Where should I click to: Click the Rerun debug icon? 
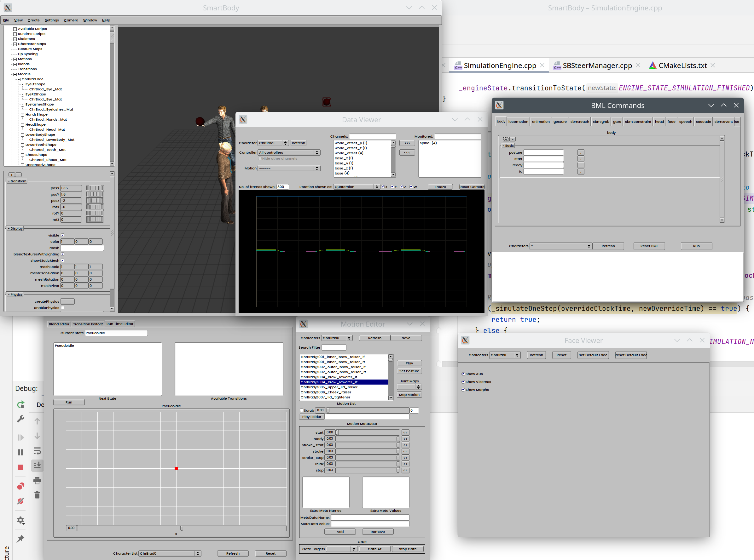click(x=20, y=404)
